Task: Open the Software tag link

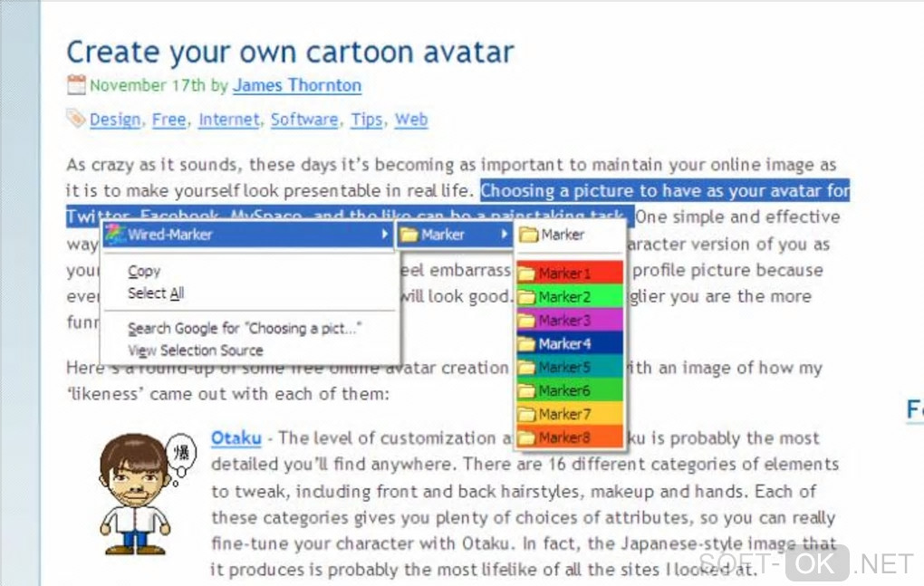Action: pos(304,120)
